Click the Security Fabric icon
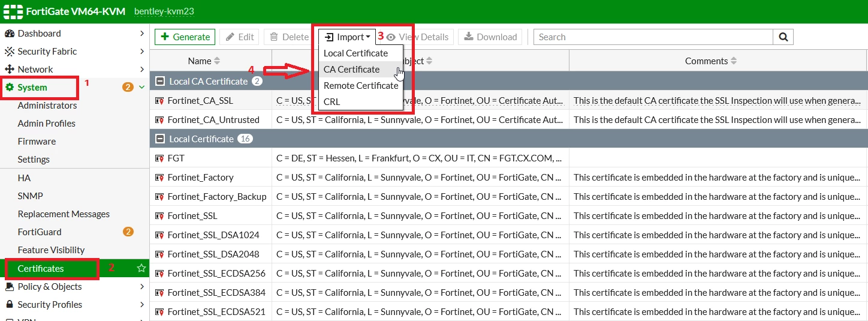Screen dimensions: 868x321 (10, 52)
